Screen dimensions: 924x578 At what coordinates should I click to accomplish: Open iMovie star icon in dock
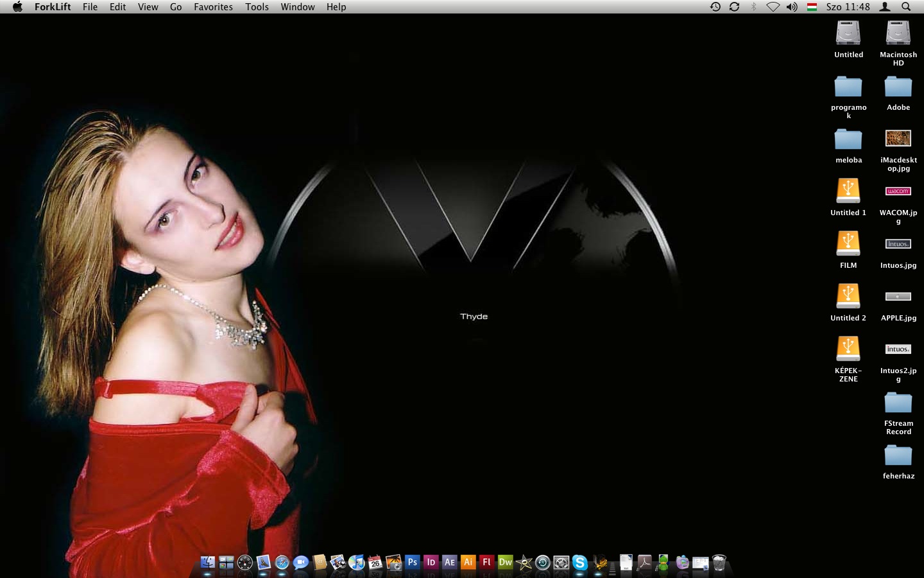524,563
